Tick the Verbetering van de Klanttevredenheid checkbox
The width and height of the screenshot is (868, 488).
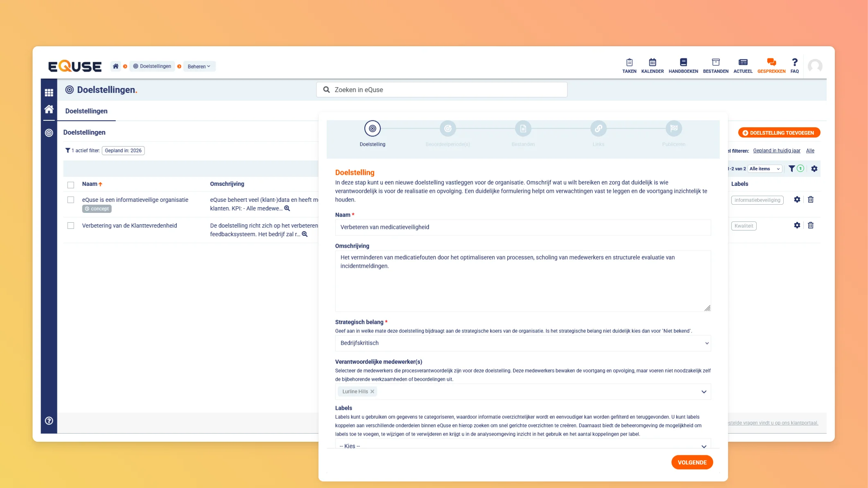tap(71, 226)
